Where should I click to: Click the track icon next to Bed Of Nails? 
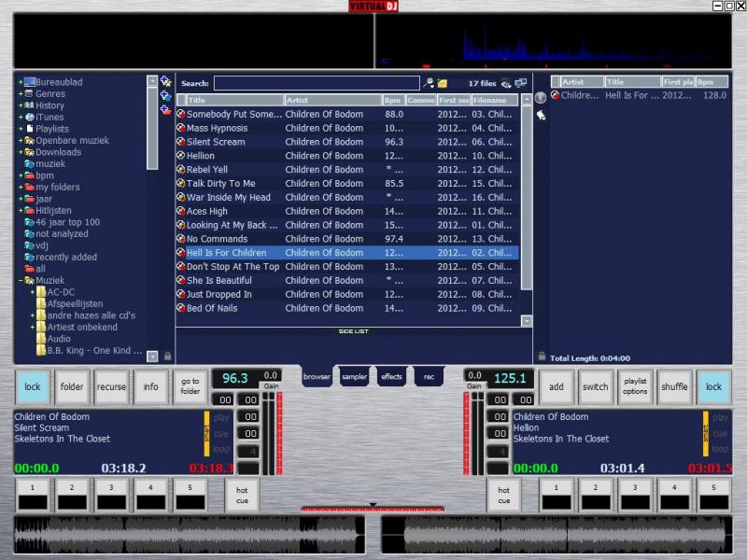[181, 308]
